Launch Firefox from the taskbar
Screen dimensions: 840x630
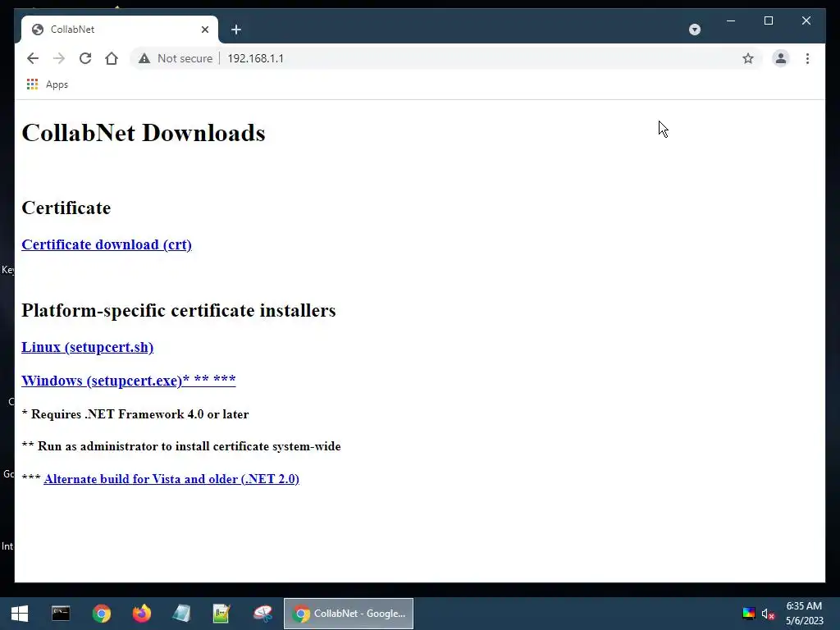tap(141, 614)
